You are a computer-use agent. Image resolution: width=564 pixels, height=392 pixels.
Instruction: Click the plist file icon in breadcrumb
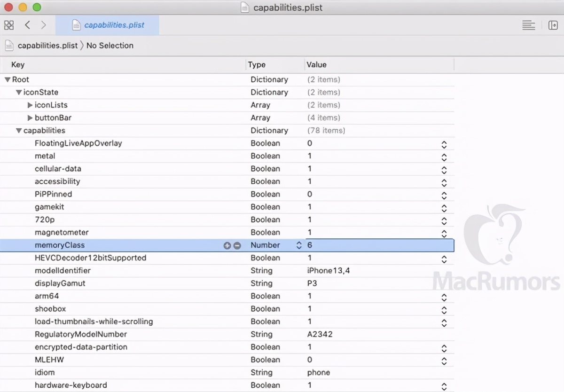[9, 46]
